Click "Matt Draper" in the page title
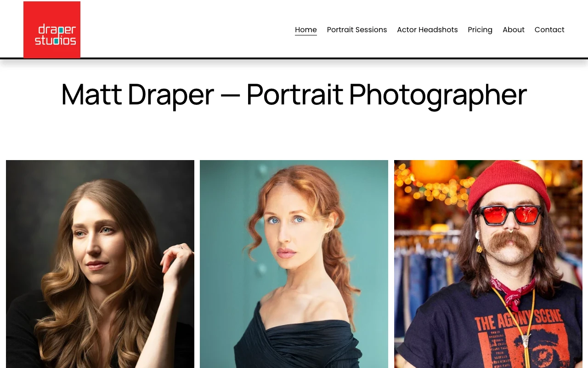 pyautogui.click(x=137, y=95)
